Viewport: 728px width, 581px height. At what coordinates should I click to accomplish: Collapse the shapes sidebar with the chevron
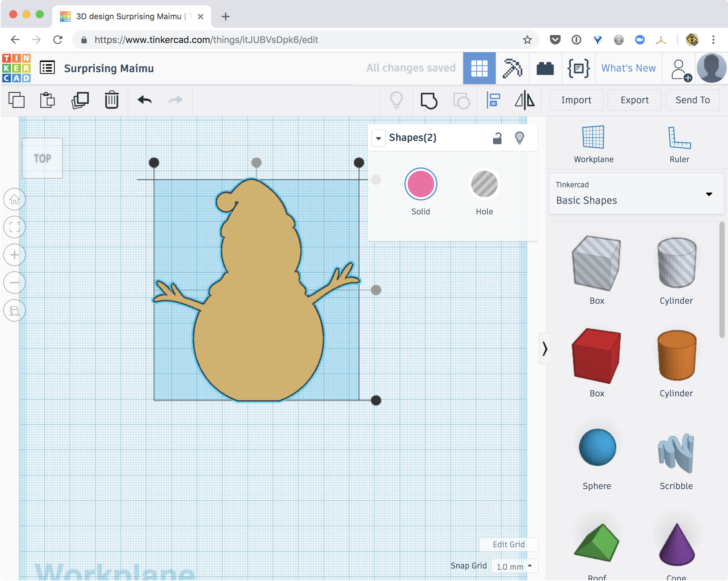[544, 349]
